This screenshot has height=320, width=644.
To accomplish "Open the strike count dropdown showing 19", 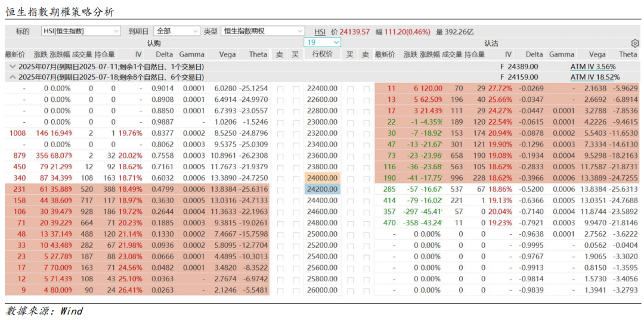I will pos(323,42).
